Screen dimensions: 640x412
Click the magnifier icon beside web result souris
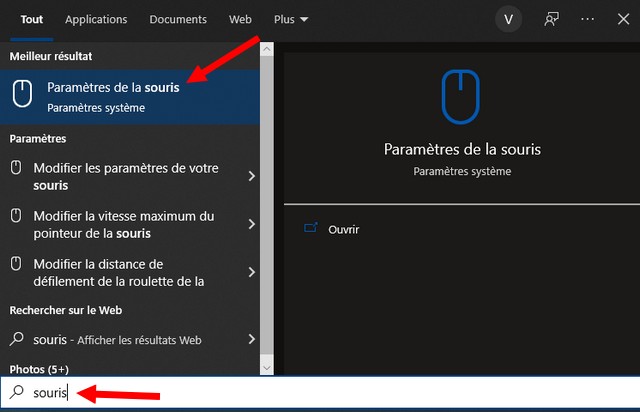(x=17, y=339)
